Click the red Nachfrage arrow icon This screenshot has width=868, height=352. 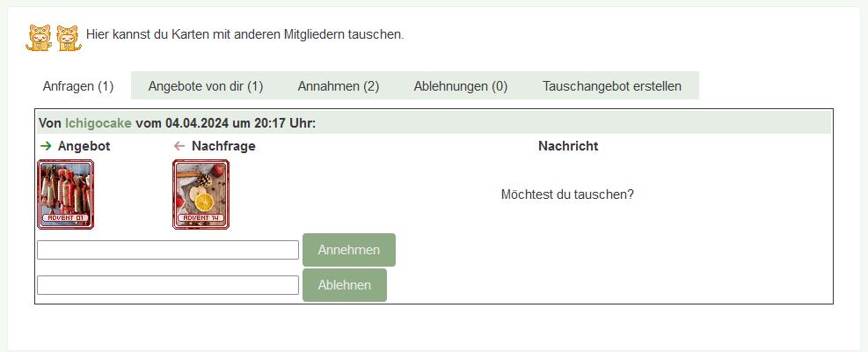point(179,146)
